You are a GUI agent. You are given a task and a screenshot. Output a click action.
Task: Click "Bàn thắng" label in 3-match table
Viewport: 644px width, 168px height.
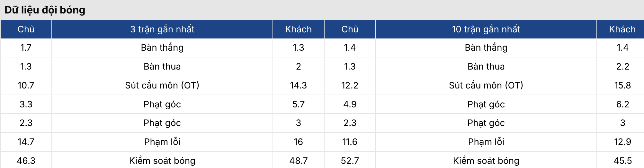162,47
